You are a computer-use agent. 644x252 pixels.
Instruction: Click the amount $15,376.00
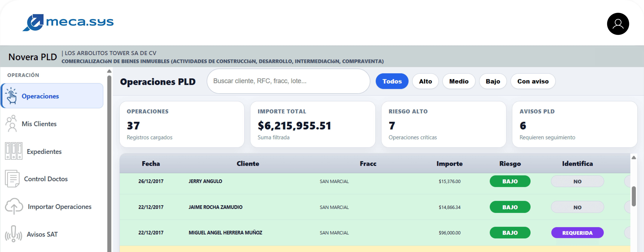click(x=449, y=181)
